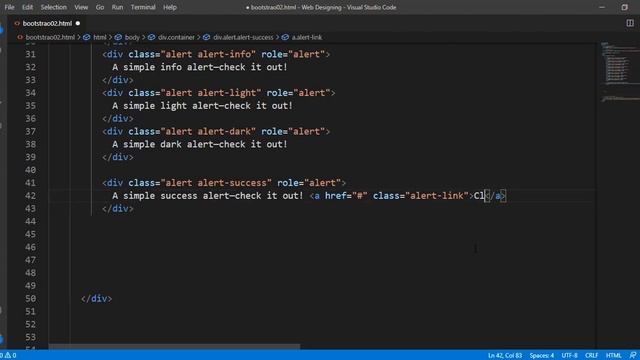The height and width of the screenshot is (360, 640).
Task: Click the body breadcrumb item
Action: [132, 37]
